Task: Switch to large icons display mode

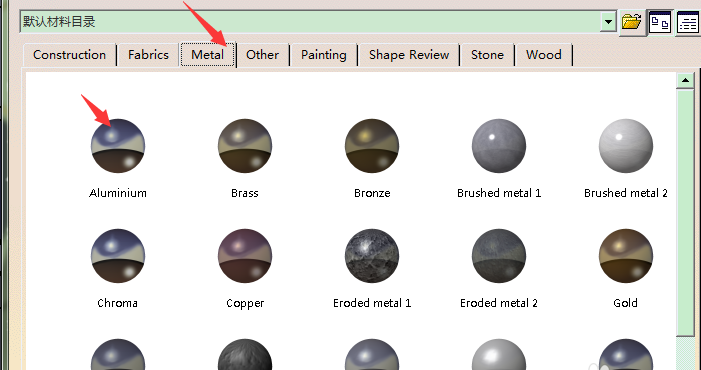Action: point(660,22)
